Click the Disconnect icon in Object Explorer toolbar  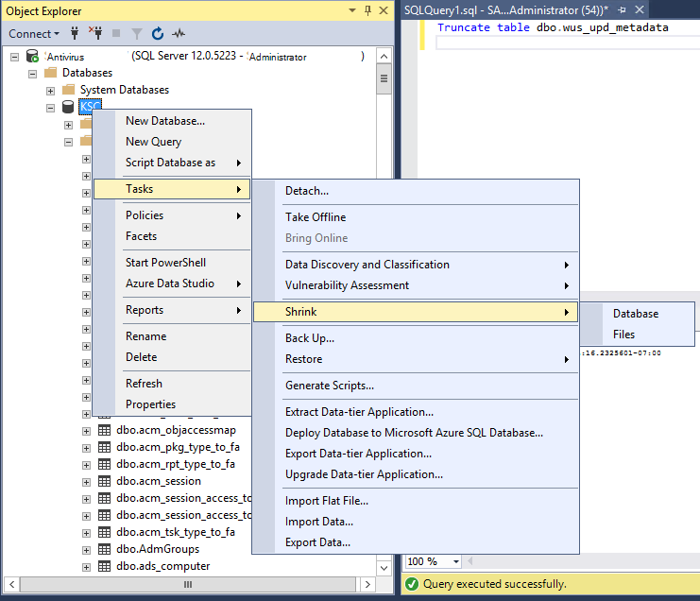click(x=95, y=33)
